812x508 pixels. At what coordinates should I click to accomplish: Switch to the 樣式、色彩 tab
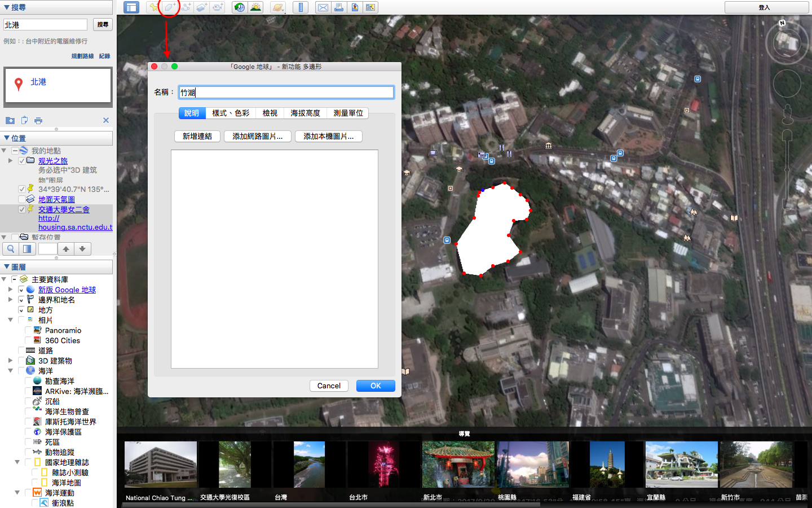click(231, 113)
